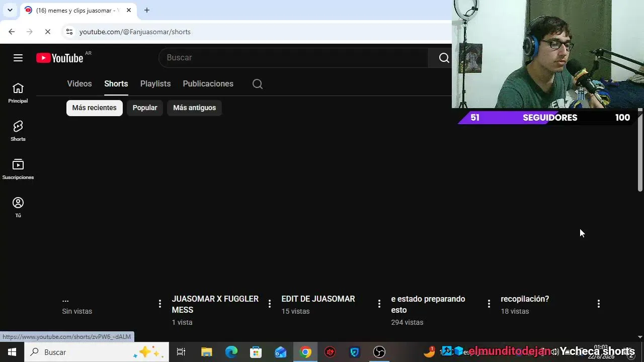The width and height of the screenshot is (644, 362).
Task: Open the Windows Start menu
Action: click(12, 352)
